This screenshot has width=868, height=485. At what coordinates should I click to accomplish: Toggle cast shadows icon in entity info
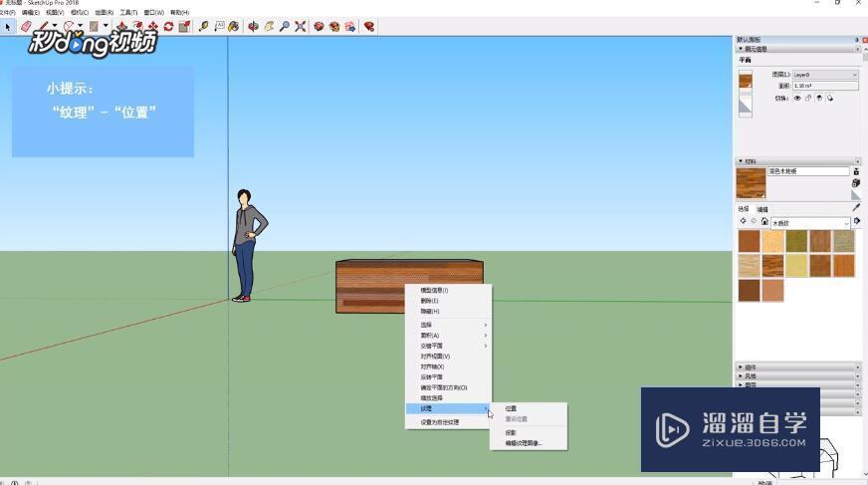(x=818, y=99)
